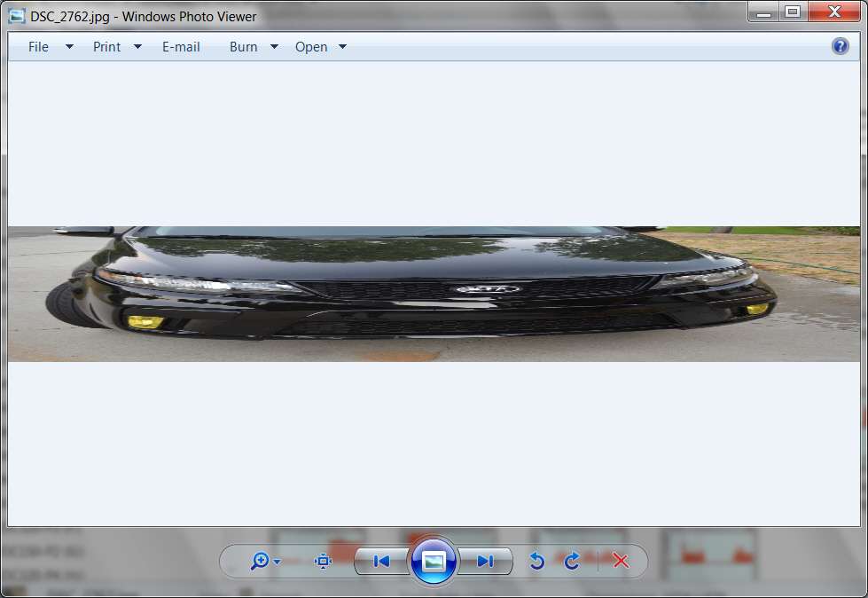
Task: Expand the Burn dropdown arrow
Action: tap(274, 47)
